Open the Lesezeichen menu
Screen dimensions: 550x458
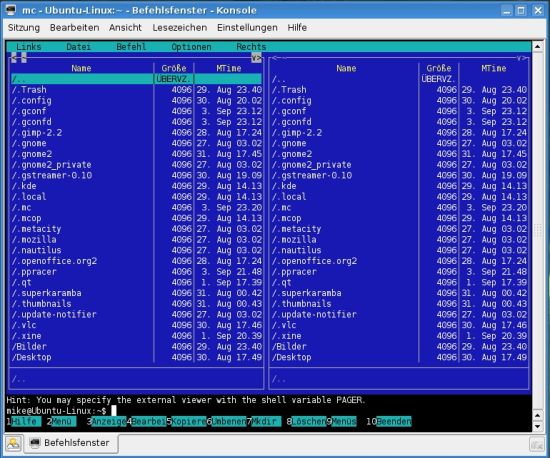pos(180,27)
